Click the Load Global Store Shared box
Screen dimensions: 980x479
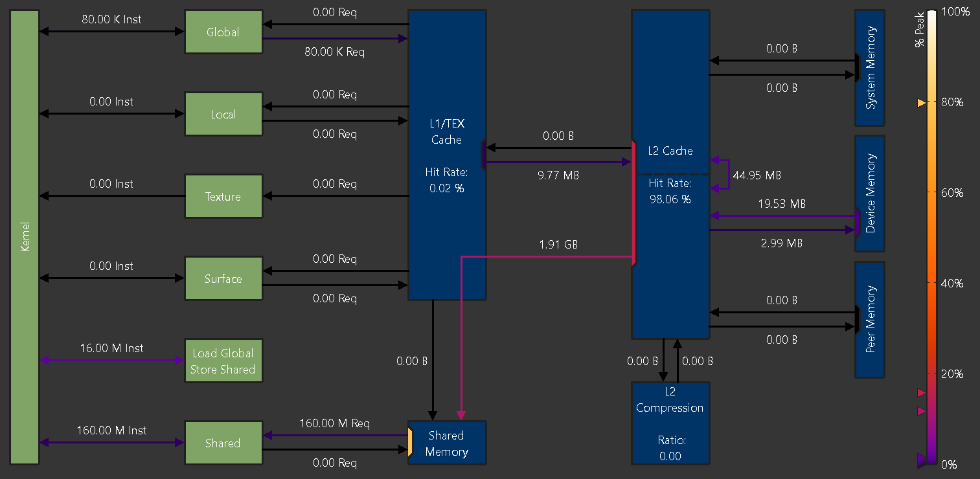pos(223,361)
